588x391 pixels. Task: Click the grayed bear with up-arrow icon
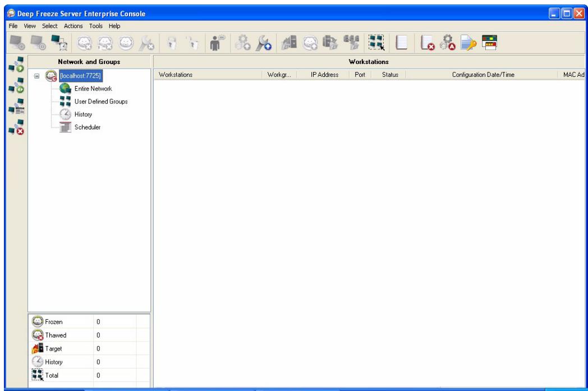(310, 43)
